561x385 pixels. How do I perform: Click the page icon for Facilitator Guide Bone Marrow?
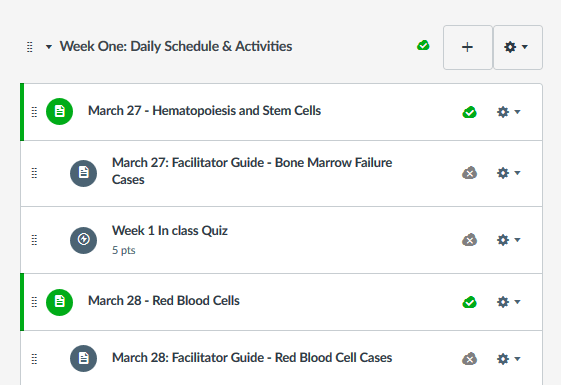(x=83, y=173)
